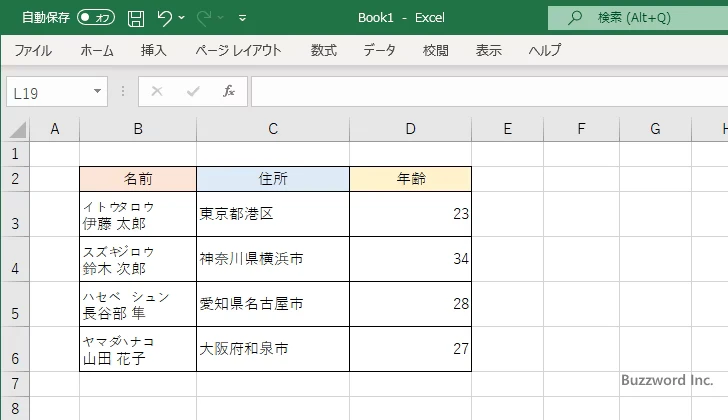Click the formula bar Cancel X icon
Image resolution: width=728 pixels, height=420 pixels.
[157, 91]
